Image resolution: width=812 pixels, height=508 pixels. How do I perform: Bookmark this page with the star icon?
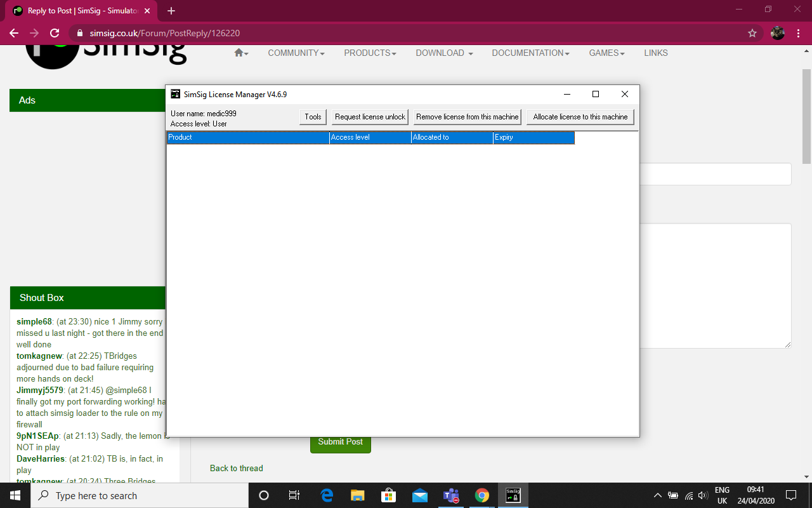[752, 33]
